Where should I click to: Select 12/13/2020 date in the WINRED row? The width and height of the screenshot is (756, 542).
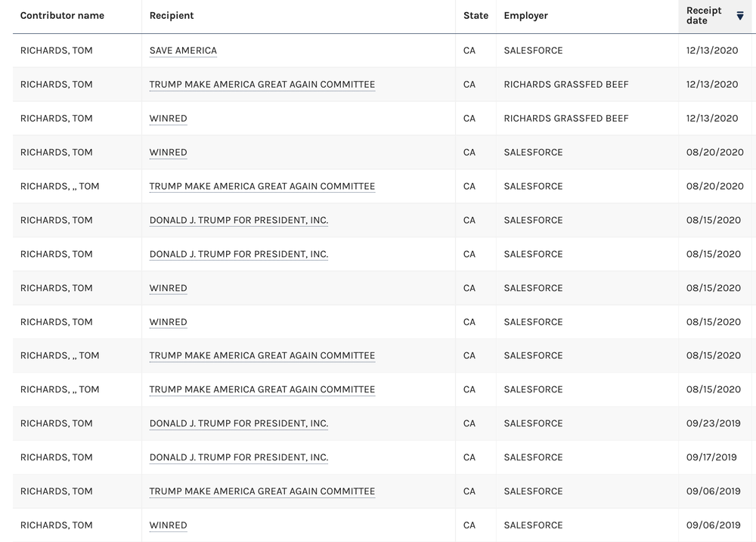click(712, 118)
